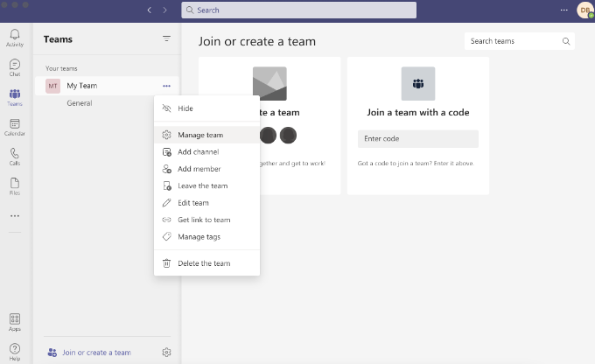Select Manage team menu entry

(206, 135)
